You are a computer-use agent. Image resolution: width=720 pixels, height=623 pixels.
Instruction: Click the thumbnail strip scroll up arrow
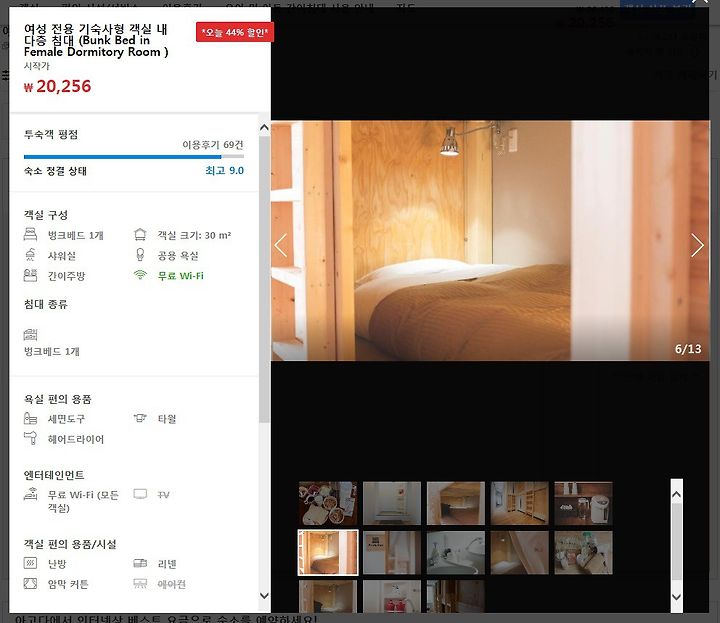pos(676,494)
